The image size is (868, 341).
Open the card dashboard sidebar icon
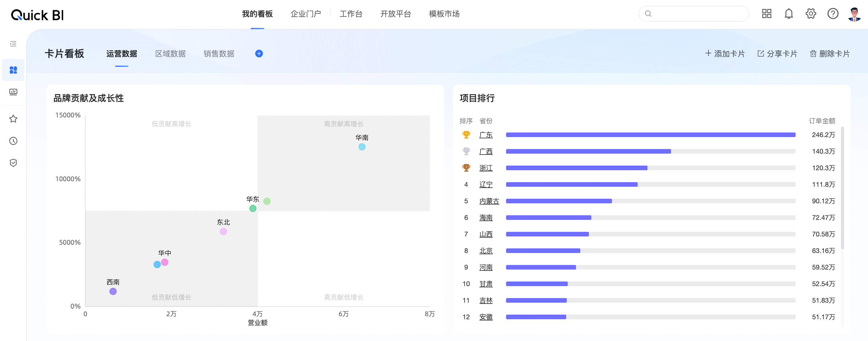pyautogui.click(x=13, y=70)
